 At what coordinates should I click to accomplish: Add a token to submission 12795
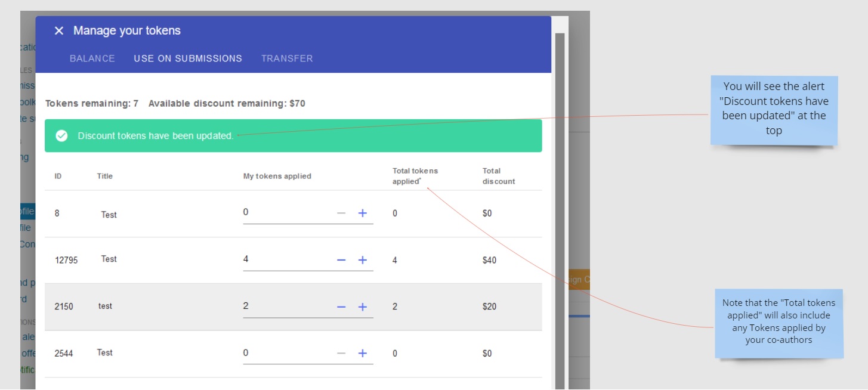[362, 260]
